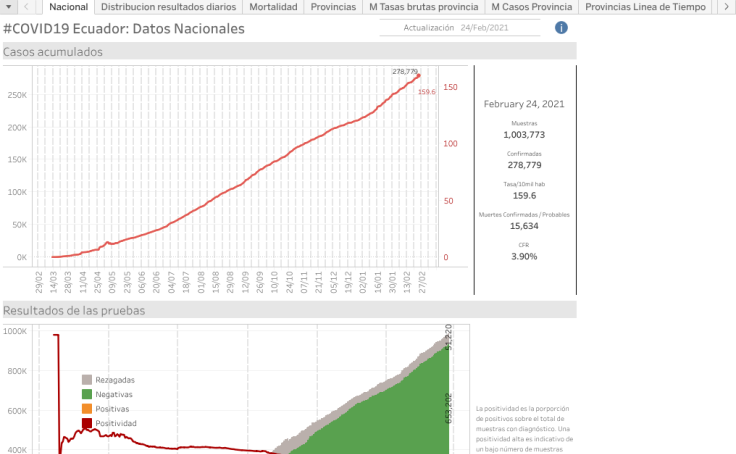This screenshot has width=736, height=454.
Task: Switch to the Nacional tab
Action: pos(69,7)
